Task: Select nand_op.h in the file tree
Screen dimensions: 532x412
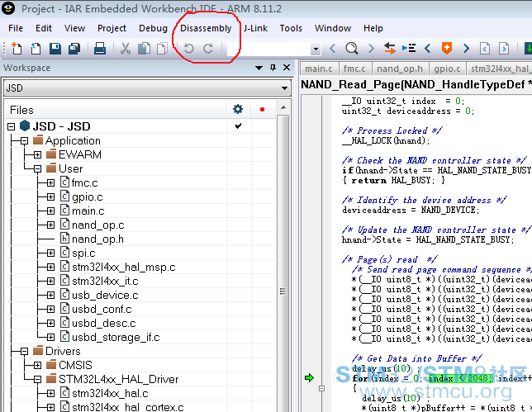Action: point(97,239)
